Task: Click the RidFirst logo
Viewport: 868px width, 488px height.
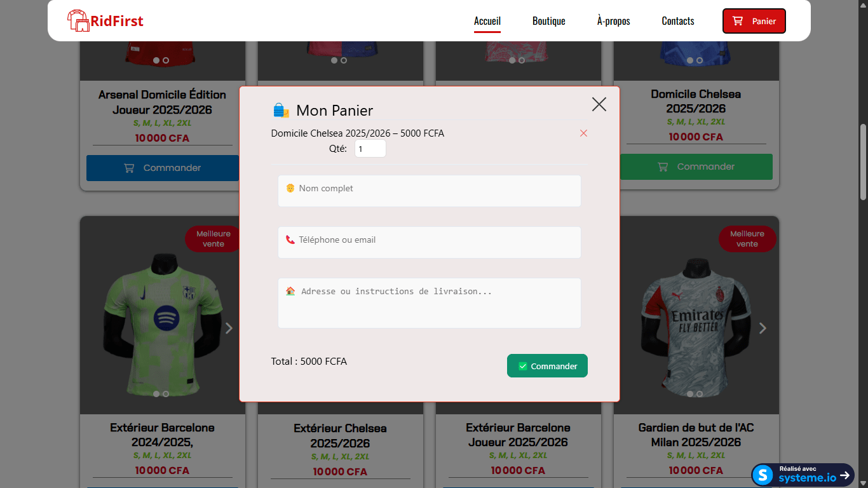Action: coord(105,21)
